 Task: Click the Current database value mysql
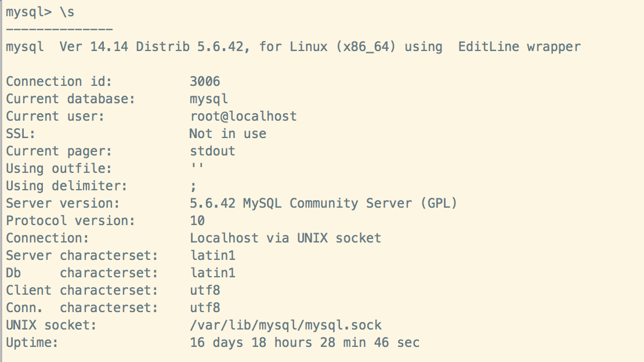click(209, 99)
